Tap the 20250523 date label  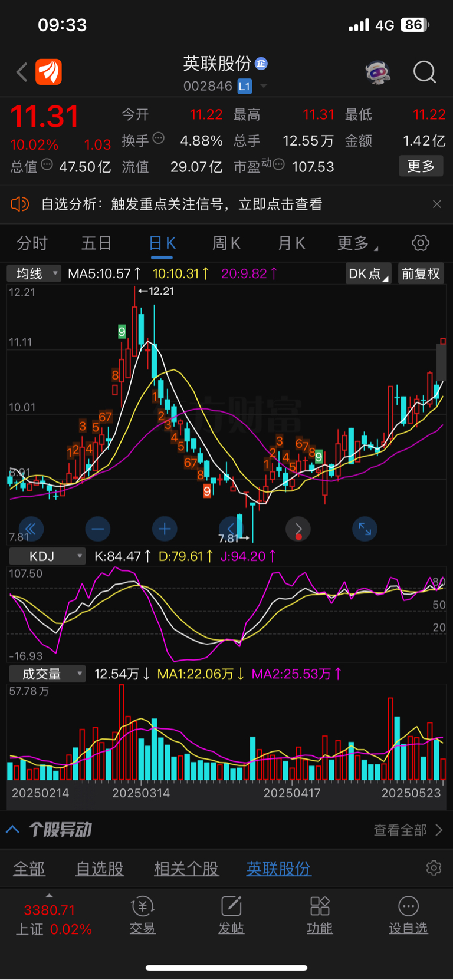pyautogui.click(x=411, y=793)
